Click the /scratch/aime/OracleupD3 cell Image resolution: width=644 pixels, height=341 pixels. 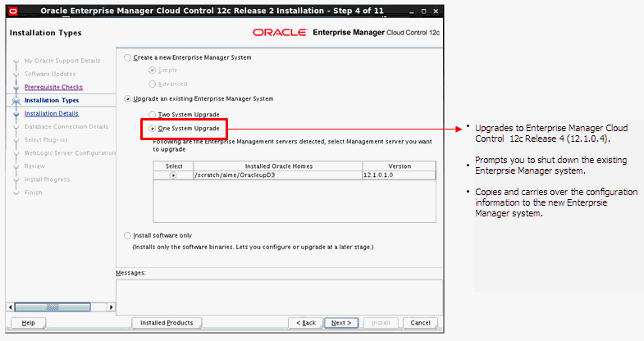[x=278, y=175]
